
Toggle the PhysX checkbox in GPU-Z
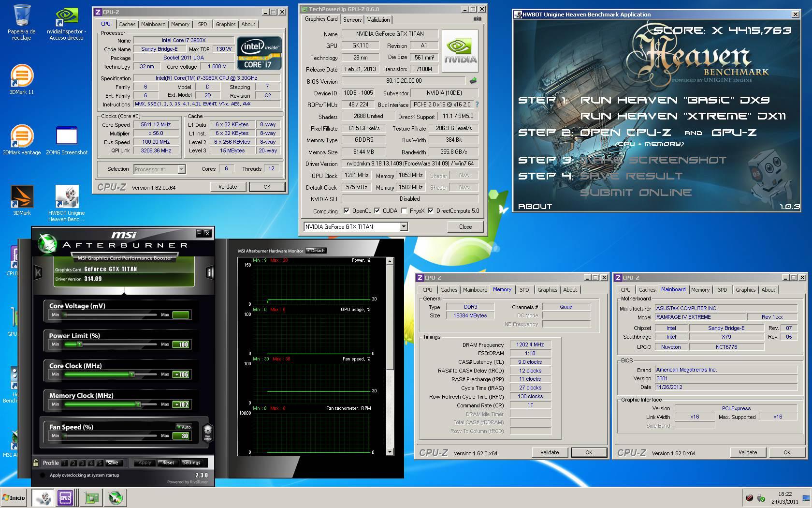click(x=404, y=210)
